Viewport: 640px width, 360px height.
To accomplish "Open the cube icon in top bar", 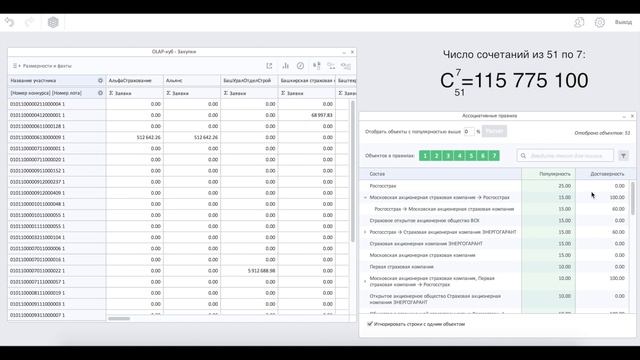I will point(53,22).
